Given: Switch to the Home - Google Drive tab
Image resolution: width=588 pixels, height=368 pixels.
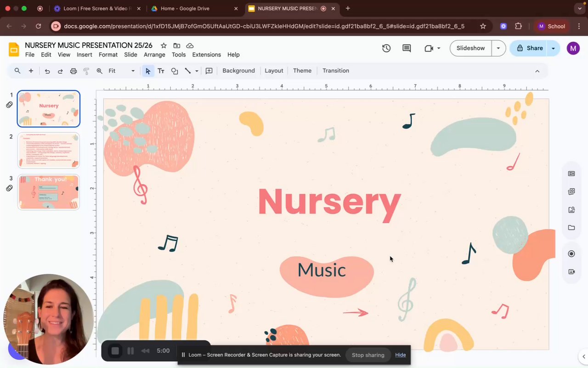Looking at the screenshot, I should [185, 8].
